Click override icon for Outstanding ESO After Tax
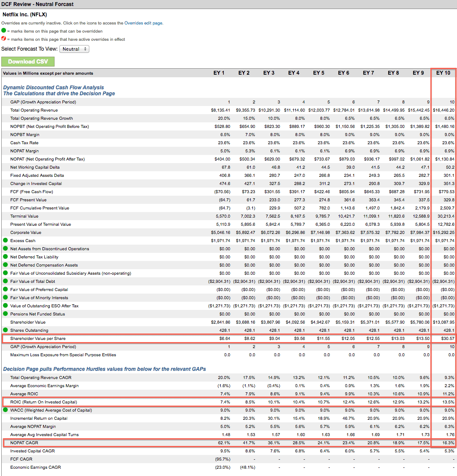The image size is (457, 476). click(5, 306)
